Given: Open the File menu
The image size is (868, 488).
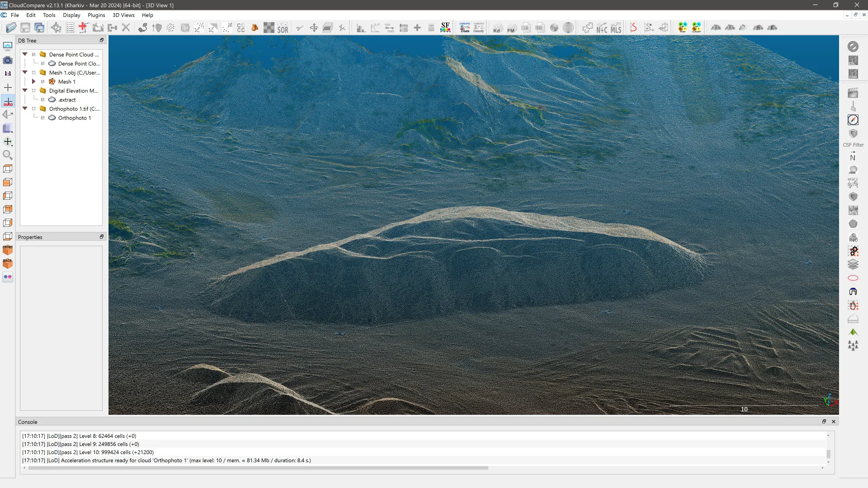Looking at the screenshot, I should coord(15,15).
